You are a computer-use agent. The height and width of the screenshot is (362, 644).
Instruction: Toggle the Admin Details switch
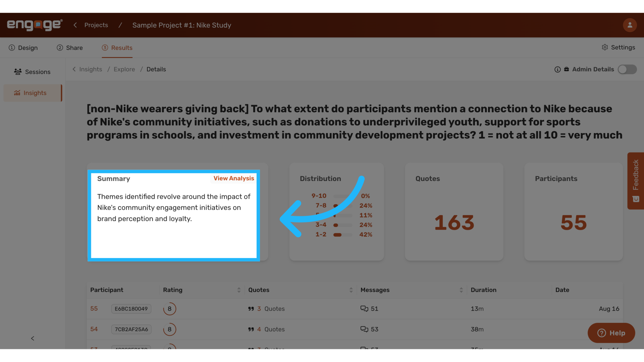(x=627, y=69)
